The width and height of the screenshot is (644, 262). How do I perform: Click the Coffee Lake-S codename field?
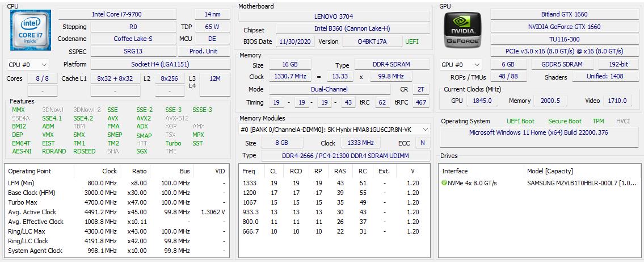[133, 39]
